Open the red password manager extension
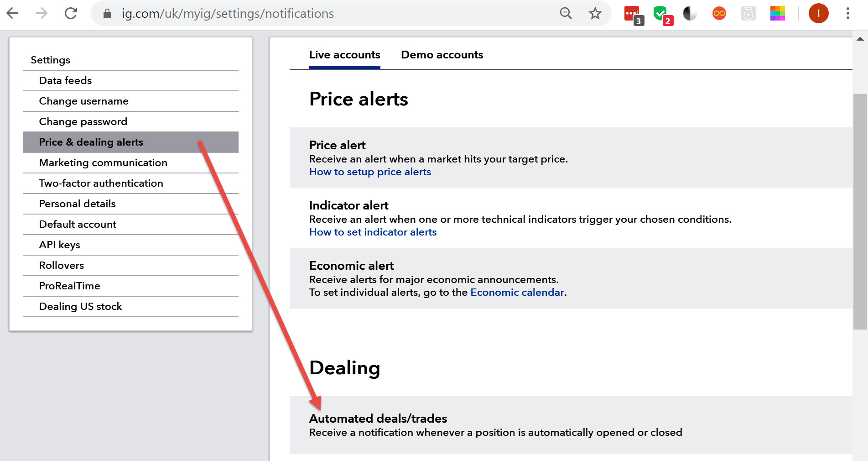Screen dimensions: 868x461 (632, 14)
